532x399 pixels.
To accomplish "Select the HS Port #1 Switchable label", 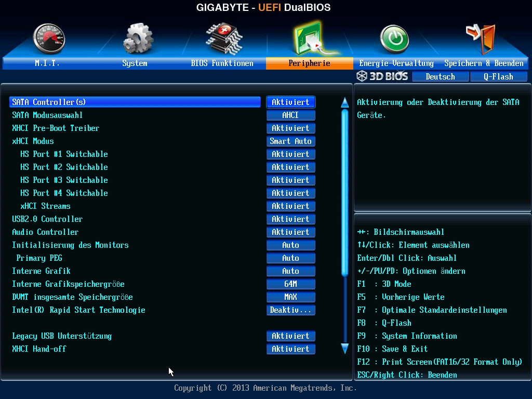I will coord(64,154).
